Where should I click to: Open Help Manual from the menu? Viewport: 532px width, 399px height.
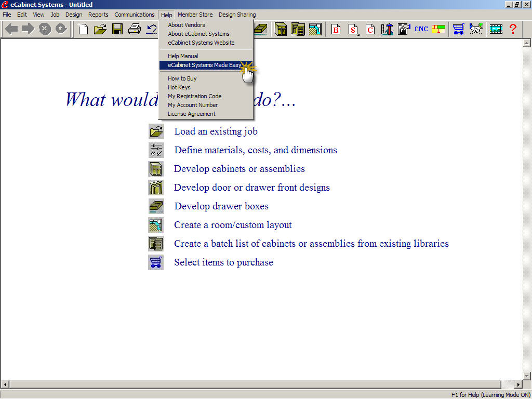click(x=206, y=56)
